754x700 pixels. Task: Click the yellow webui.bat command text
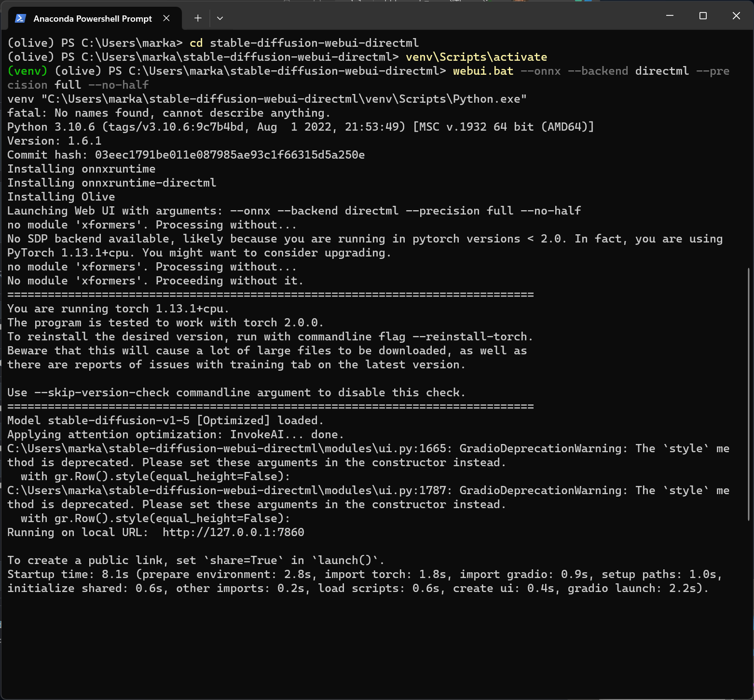click(x=483, y=71)
